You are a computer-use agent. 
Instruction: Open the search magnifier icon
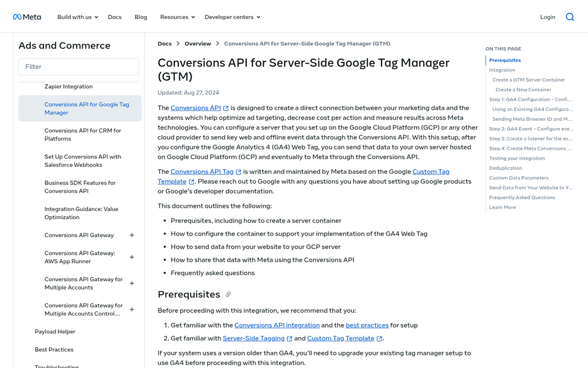(x=570, y=17)
